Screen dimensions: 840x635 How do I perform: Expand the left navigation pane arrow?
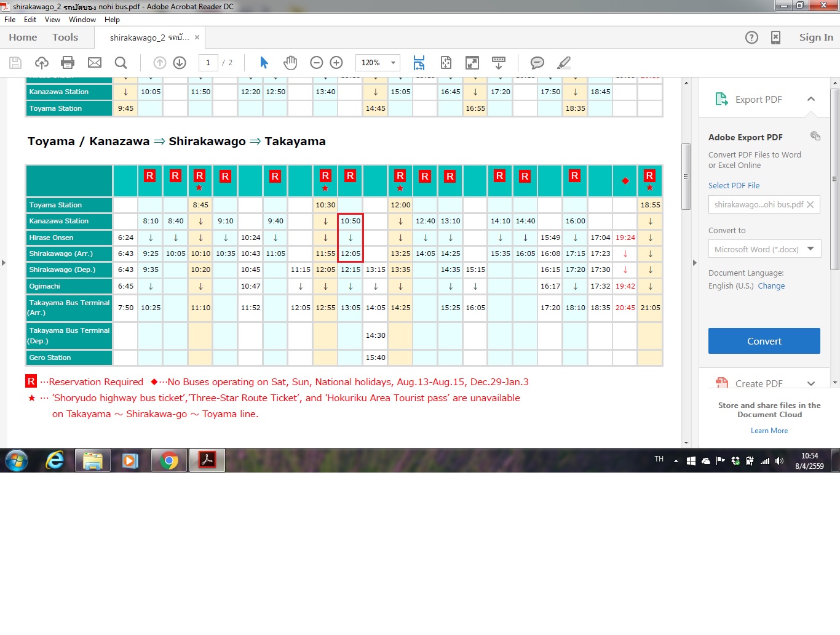[4, 263]
